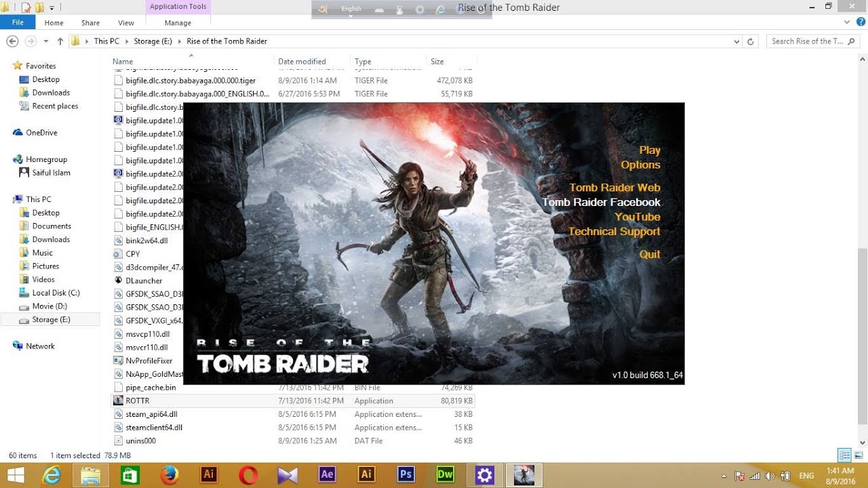
Task: Sort files by Date modified column
Action: tap(302, 62)
